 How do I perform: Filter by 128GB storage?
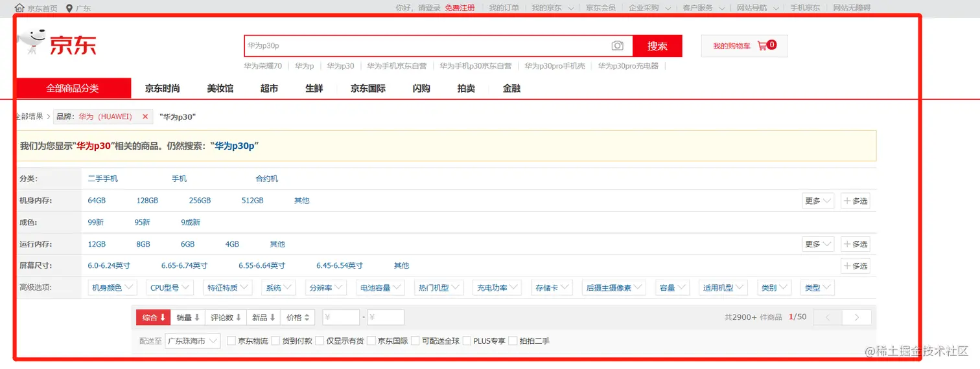147,201
